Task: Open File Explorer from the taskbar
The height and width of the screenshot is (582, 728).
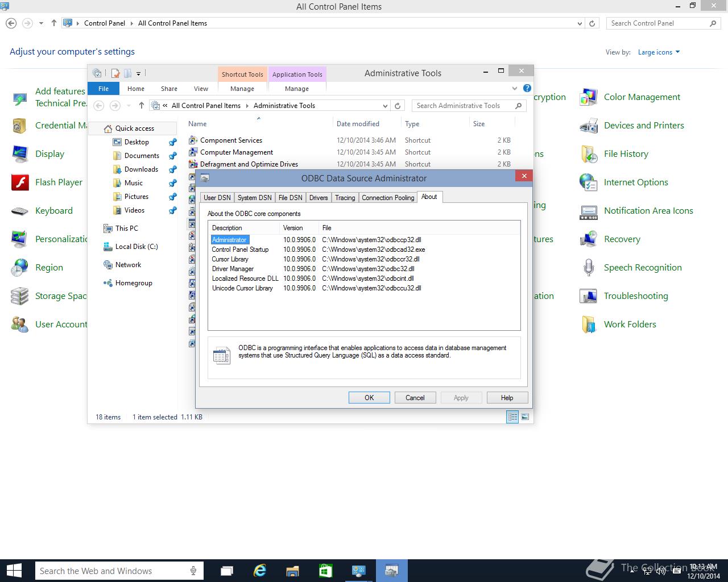Action: 292,571
